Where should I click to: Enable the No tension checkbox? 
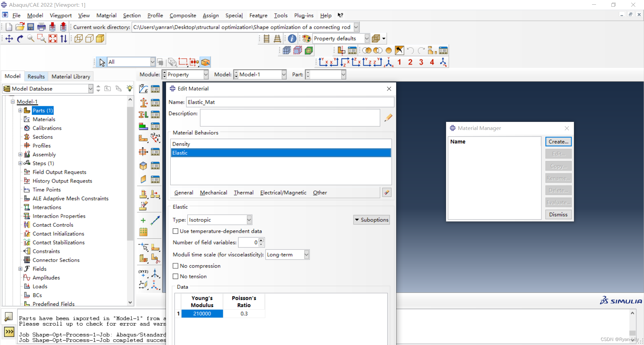tap(175, 276)
